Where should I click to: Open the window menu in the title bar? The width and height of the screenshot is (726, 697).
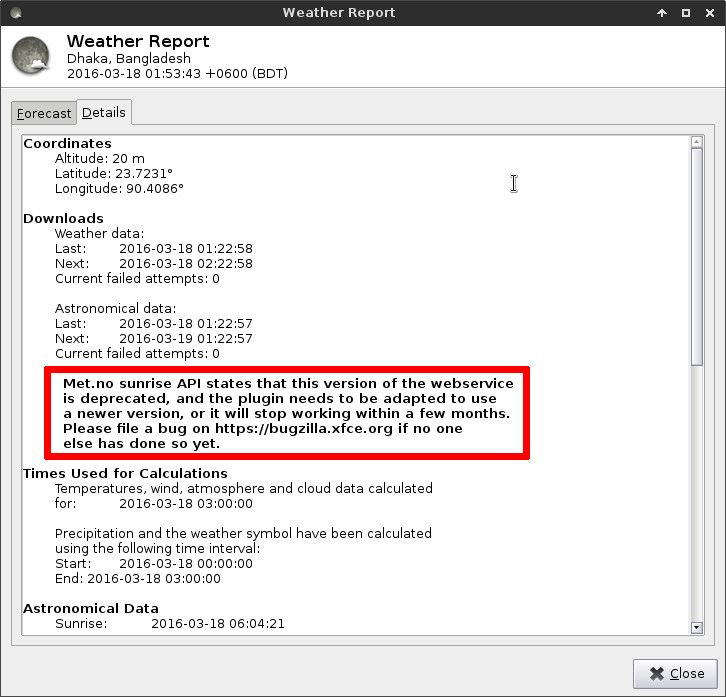12,13
